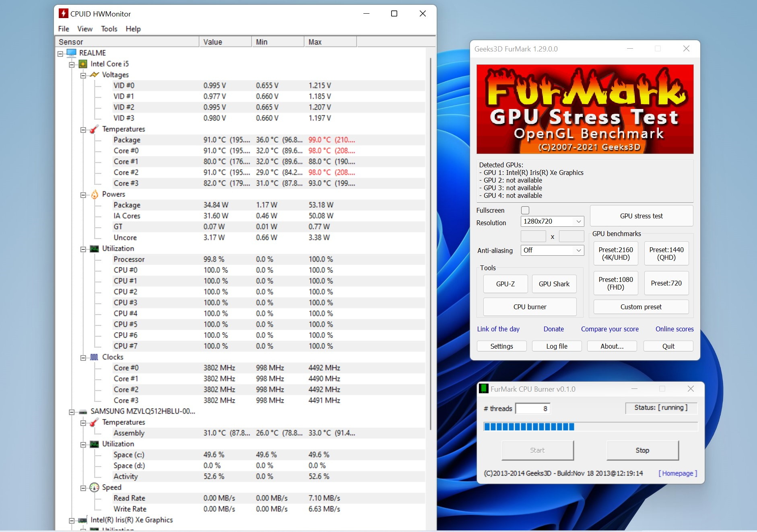Start the GPU stress test
Image resolution: width=757 pixels, height=532 pixels.
[x=641, y=216]
